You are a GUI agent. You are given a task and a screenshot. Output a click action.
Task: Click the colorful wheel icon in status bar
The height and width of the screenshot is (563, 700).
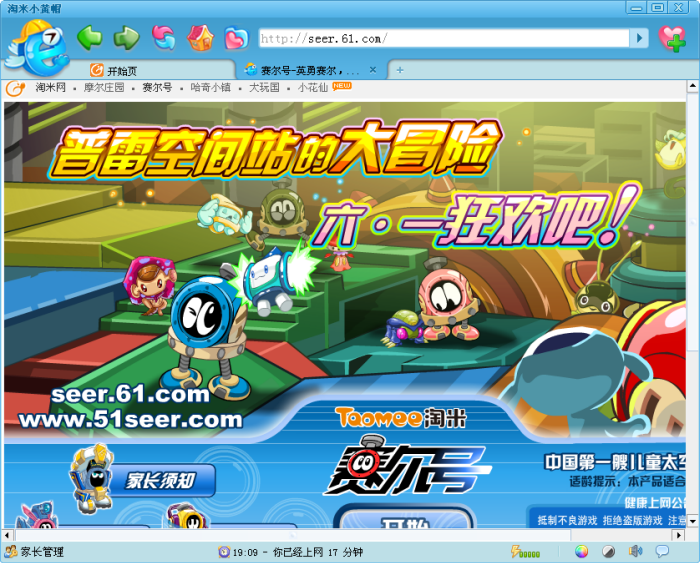tap(581, 552)
